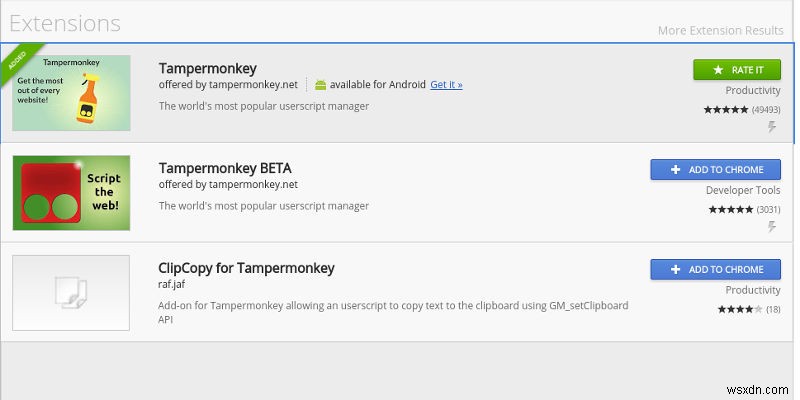Screen dimensions: 800x400
Task: Click the Tampermonkey extension thumbnail
Action: pyautogui.click(x=71, y=94)
